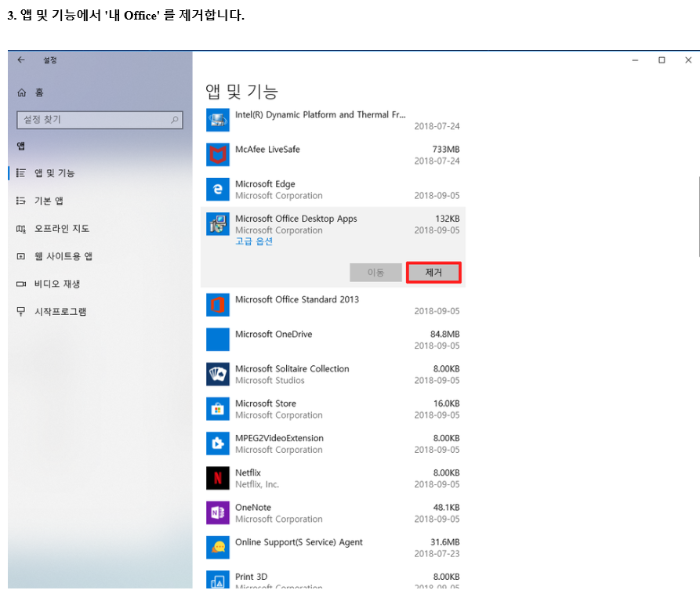The height and width of the screenshot is (601, 700).
Task: Click the 홈 home label
Action: (x=39, y=92)
